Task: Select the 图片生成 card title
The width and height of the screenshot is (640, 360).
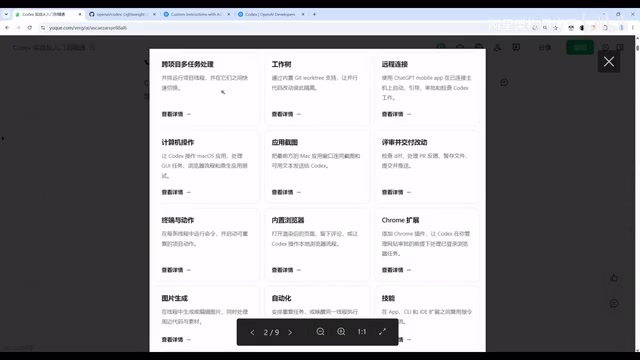Action: pos(174,298)
